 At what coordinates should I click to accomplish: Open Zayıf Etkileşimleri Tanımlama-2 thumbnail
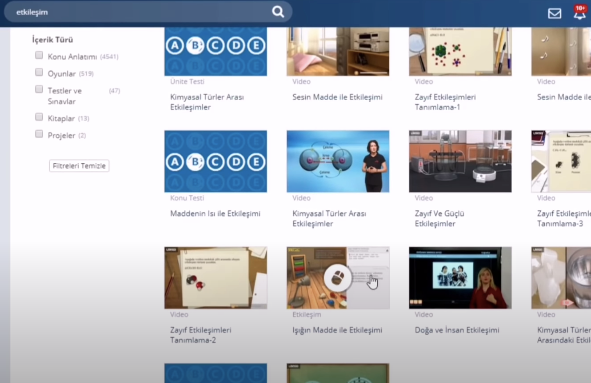click(x=216, y=278)
